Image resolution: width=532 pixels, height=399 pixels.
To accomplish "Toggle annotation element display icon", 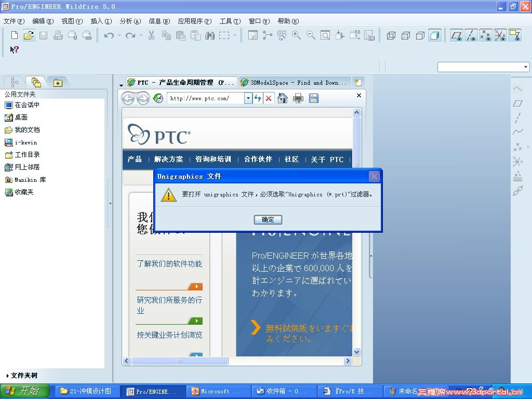I will tap(515, 35).
